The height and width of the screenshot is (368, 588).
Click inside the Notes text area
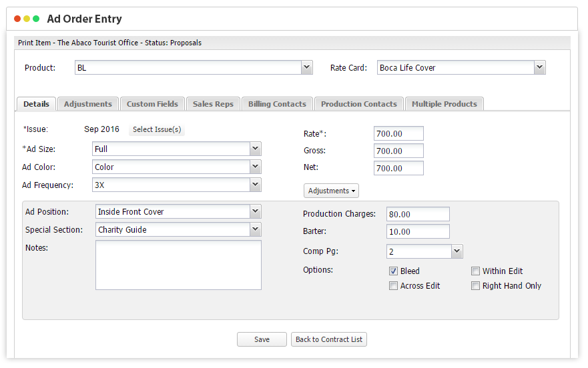pos(178,265)
